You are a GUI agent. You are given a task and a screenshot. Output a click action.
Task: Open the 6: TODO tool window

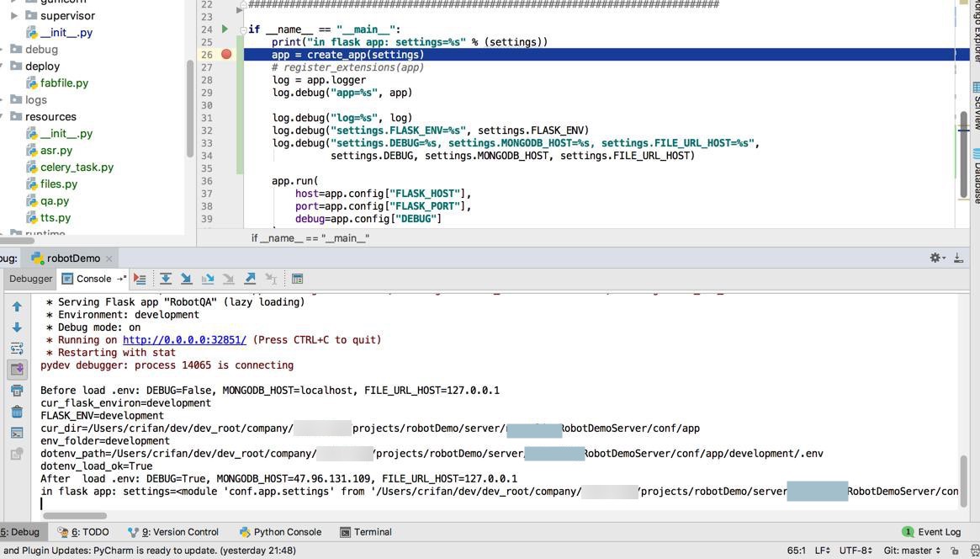(83, 532)
